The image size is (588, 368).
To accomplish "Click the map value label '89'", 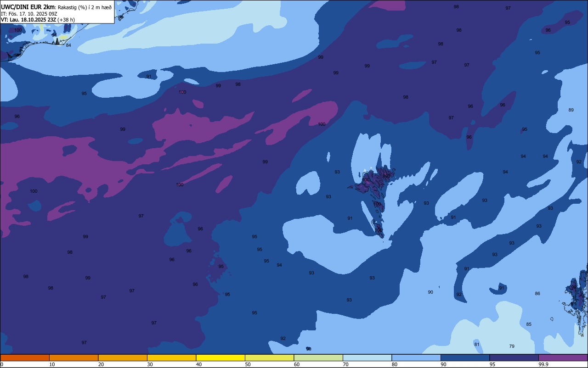I will click(x=571, y=110).
